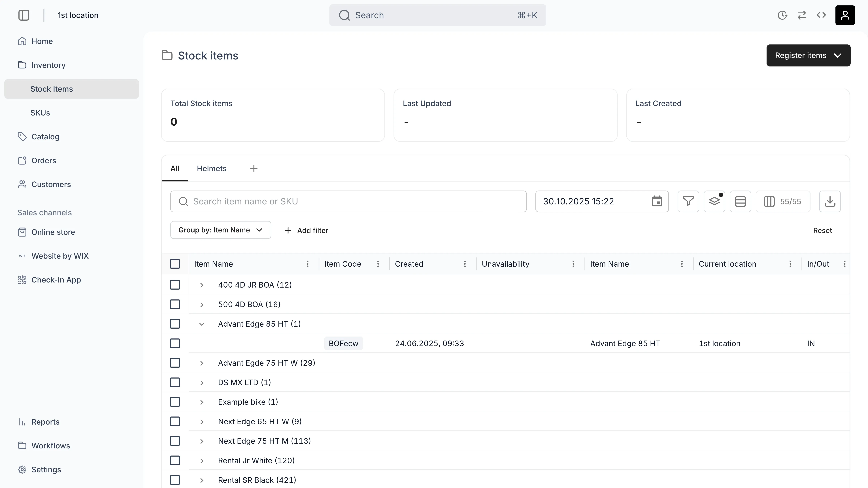Open the developer code brackets icon
Screen dimensions: 868x488
821,15
